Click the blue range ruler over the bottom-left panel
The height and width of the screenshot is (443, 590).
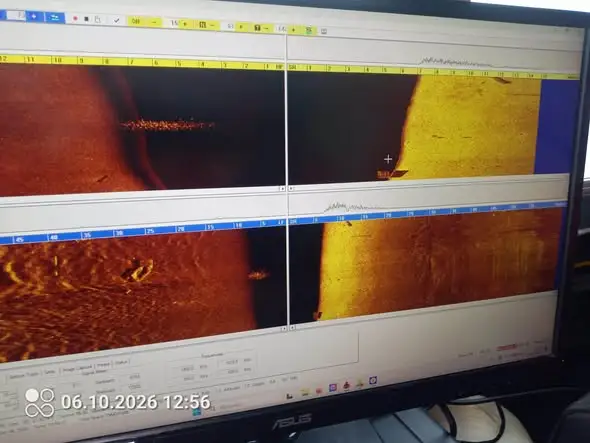[x=142, y=230]
